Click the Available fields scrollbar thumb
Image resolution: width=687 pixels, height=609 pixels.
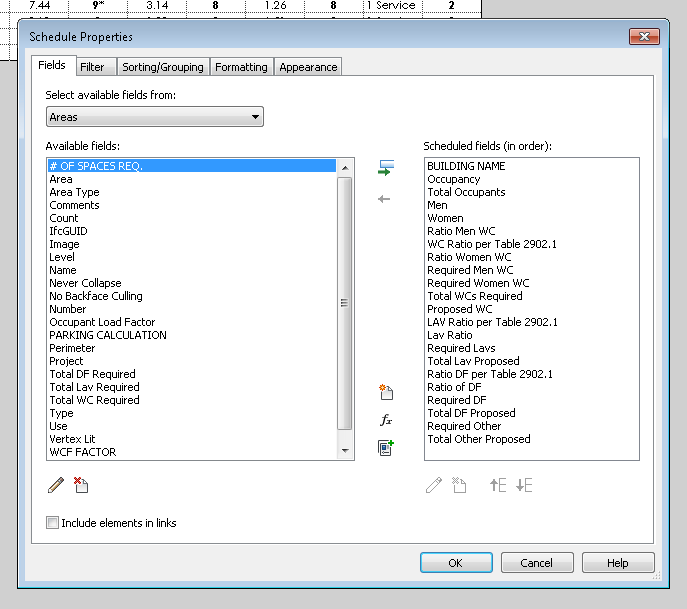[x=344, y=303]
